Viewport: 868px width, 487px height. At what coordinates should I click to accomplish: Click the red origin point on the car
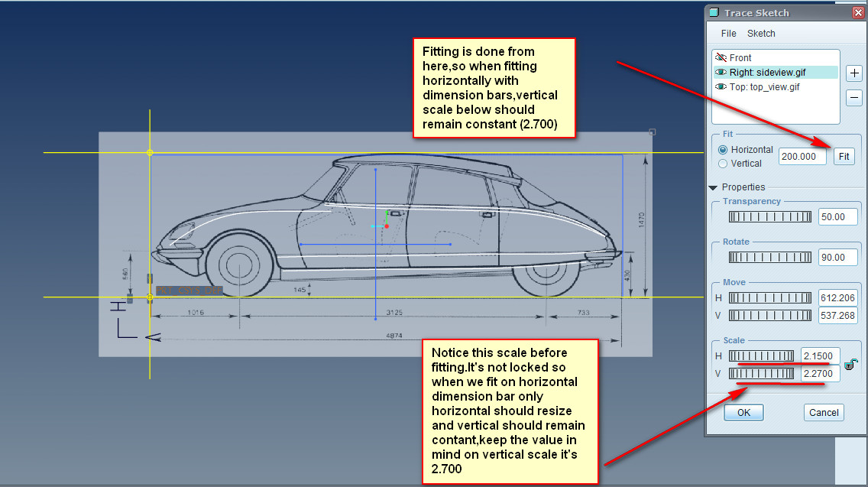387,226
